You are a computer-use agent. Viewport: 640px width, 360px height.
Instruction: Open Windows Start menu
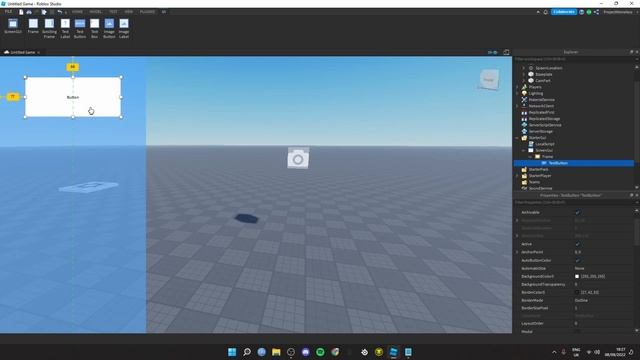(x=232, y=352)
